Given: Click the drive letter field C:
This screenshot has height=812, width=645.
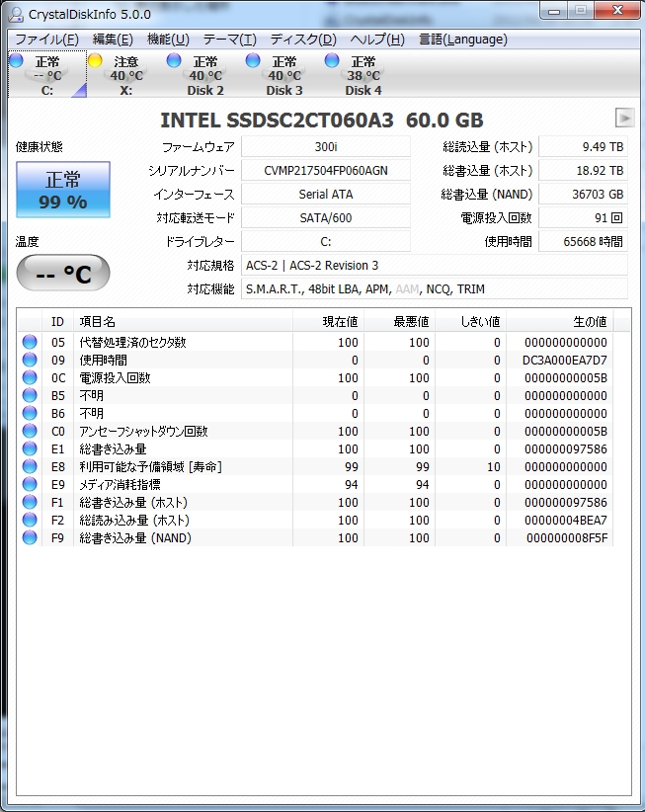Looking at the screenshot, I should 326,241.
